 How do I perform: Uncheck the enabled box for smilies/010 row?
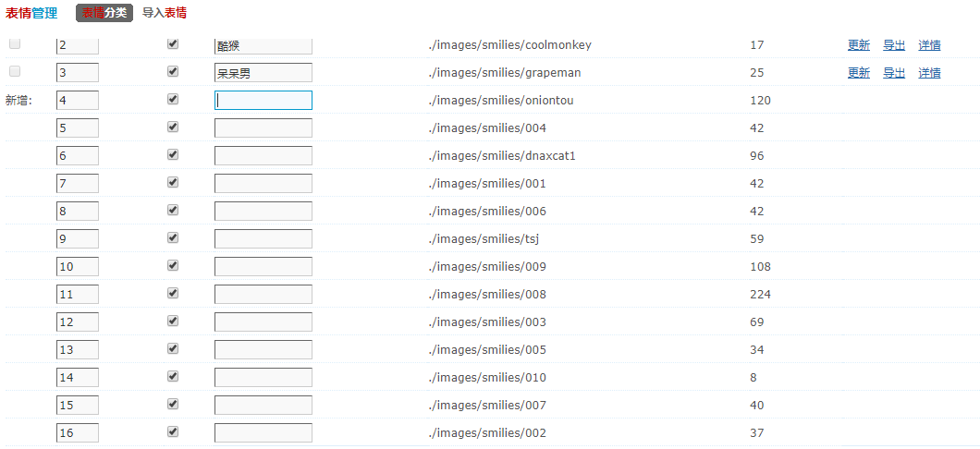click(x=173, y=376)
